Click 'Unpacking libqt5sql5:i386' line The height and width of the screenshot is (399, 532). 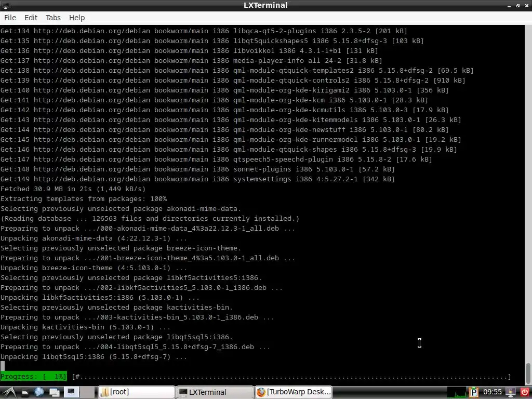pyautogui.click(x=94, y=357)
